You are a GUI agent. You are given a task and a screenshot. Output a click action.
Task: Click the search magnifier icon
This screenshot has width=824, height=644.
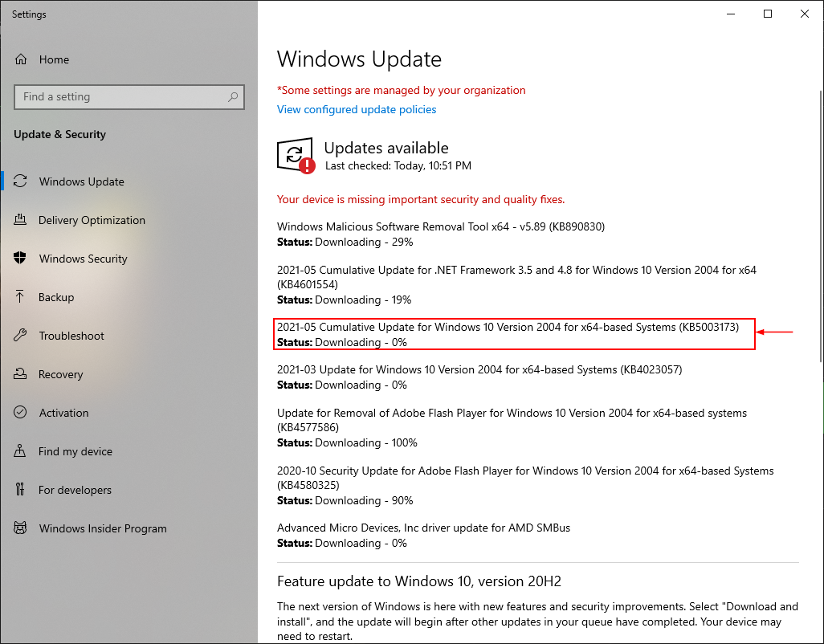233,97
